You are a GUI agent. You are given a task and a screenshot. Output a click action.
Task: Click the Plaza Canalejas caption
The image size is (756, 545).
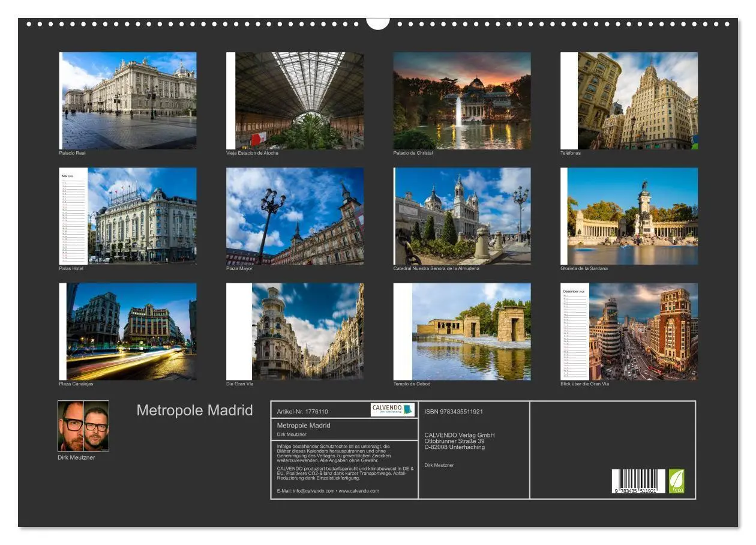pyautogui.click(x=76, y=384)
